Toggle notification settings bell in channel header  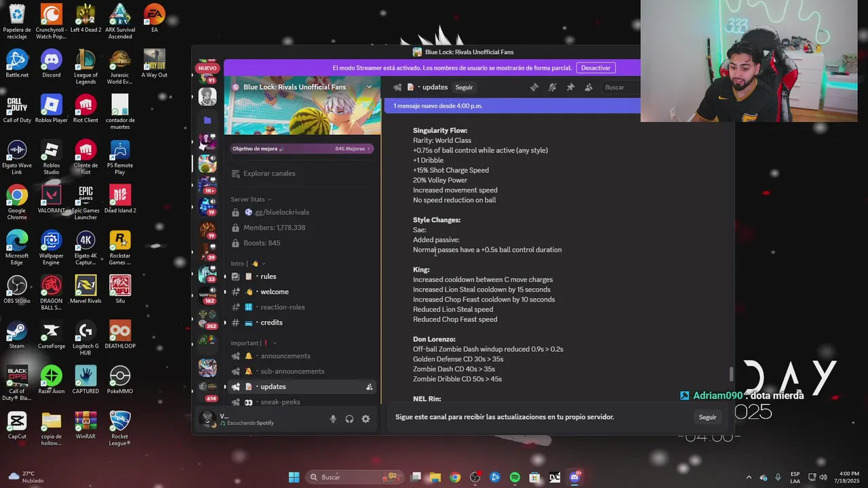point(553,87)
